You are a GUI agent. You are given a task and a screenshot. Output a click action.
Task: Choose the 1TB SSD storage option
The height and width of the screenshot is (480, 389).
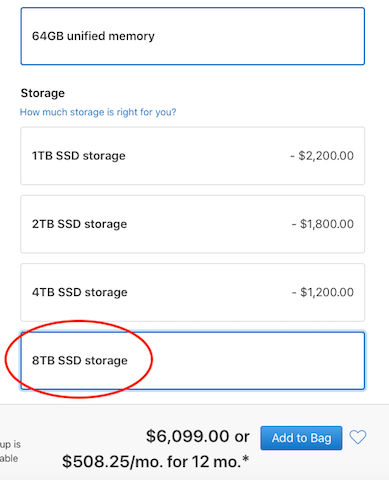pos(193,156)
